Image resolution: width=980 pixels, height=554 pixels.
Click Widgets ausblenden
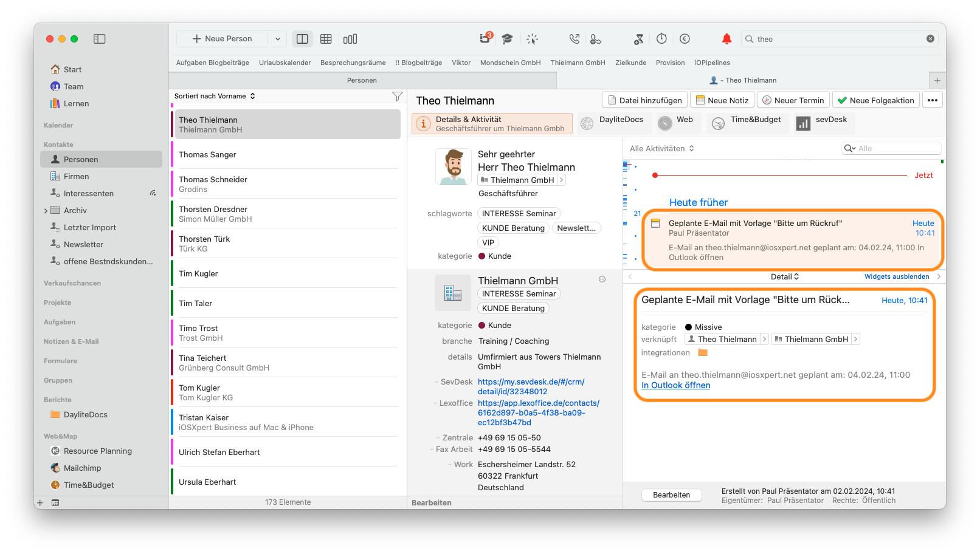point(897,276)
